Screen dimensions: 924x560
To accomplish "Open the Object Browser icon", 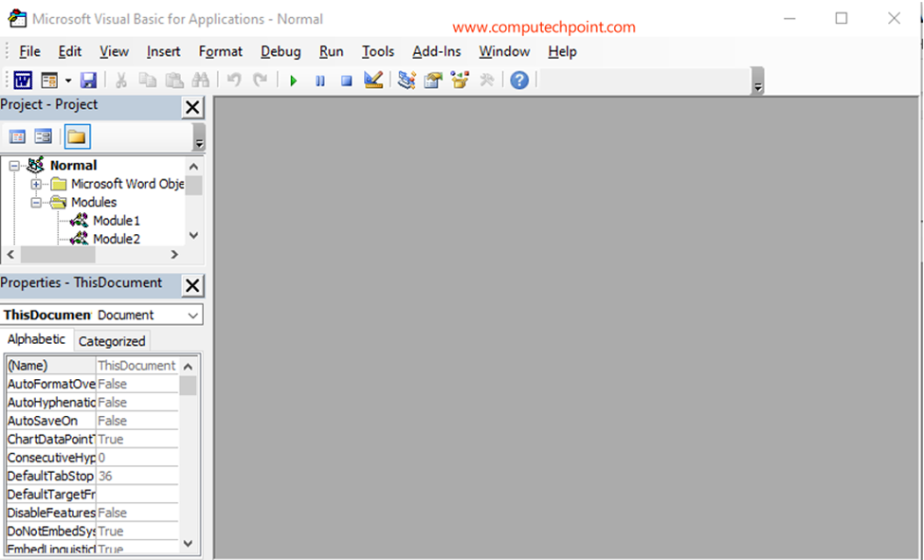I will click(460, 80).
